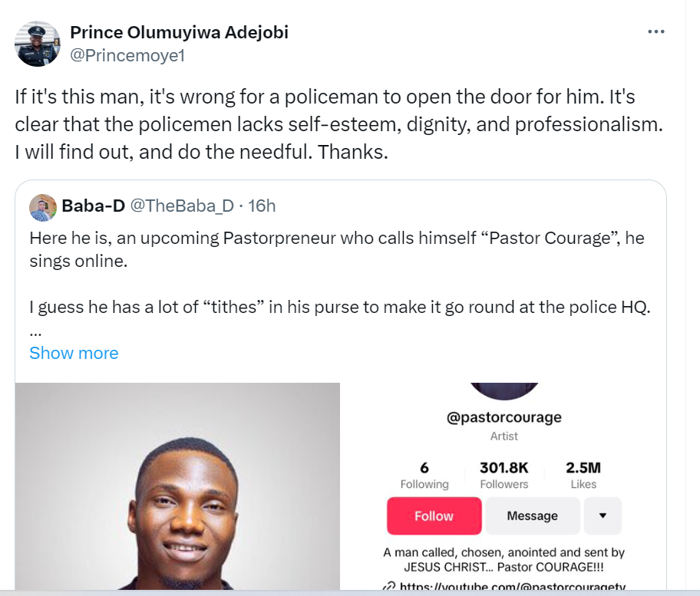This screenshot has height=596, width=700.
Task: Open the smiling man photo thumbnail
Action: [177, 486]
